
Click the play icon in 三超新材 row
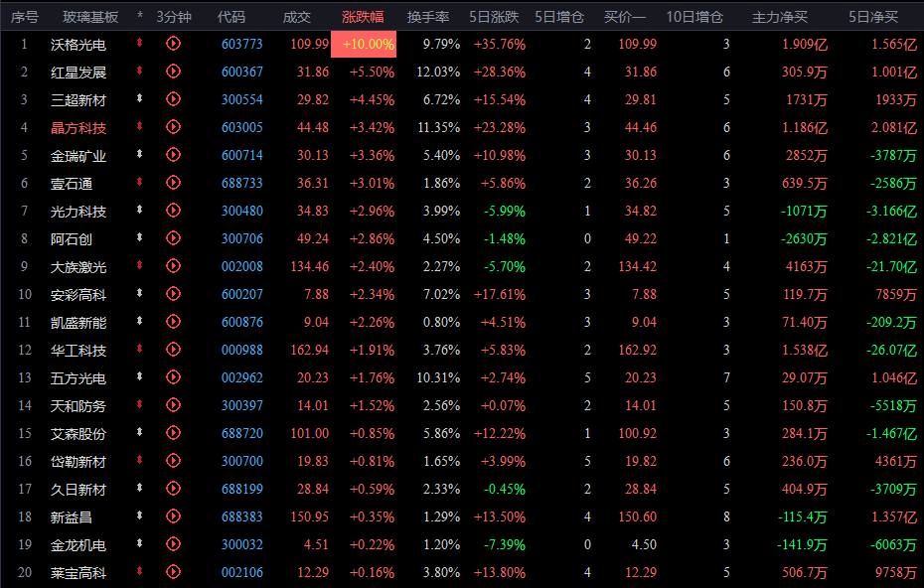coord(173,99)
